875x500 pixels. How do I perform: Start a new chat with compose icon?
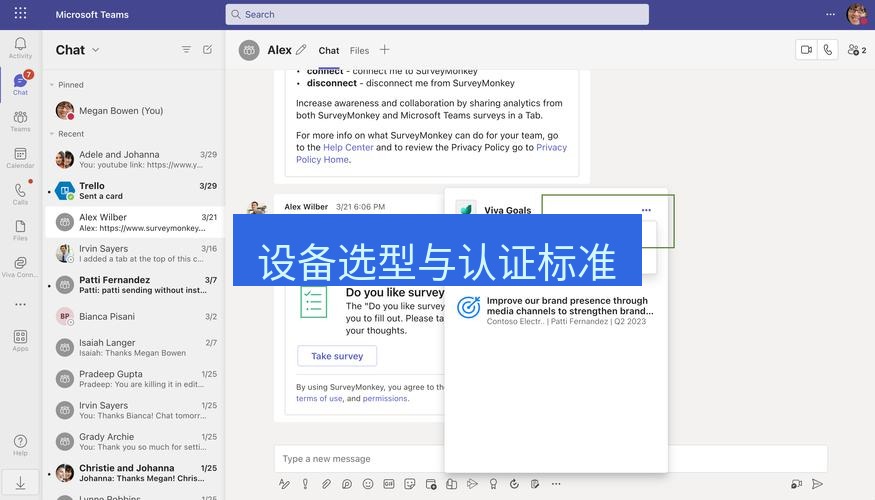(208, 50)
